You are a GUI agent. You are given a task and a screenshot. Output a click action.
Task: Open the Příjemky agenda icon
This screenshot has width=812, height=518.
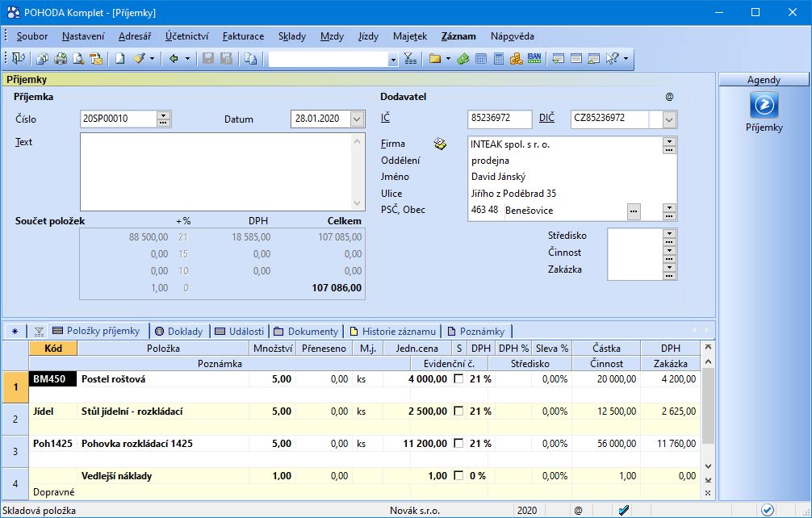[764, 106]
